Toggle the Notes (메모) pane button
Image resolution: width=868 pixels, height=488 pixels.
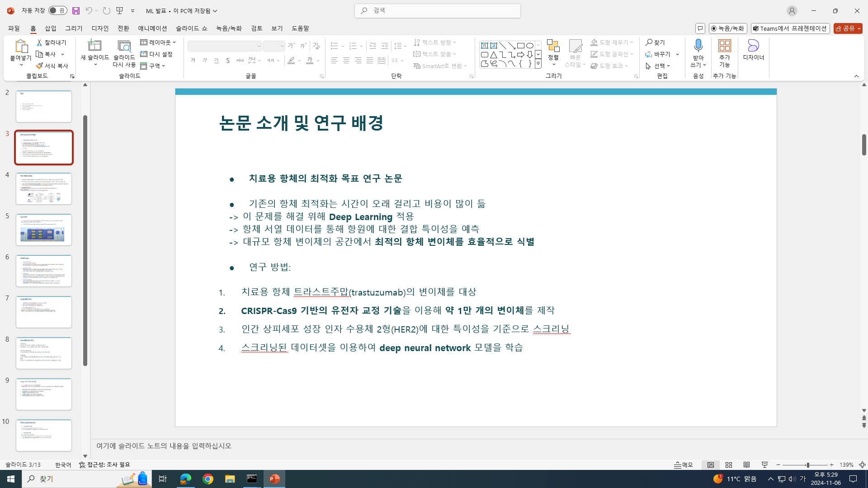pos(684,465)
